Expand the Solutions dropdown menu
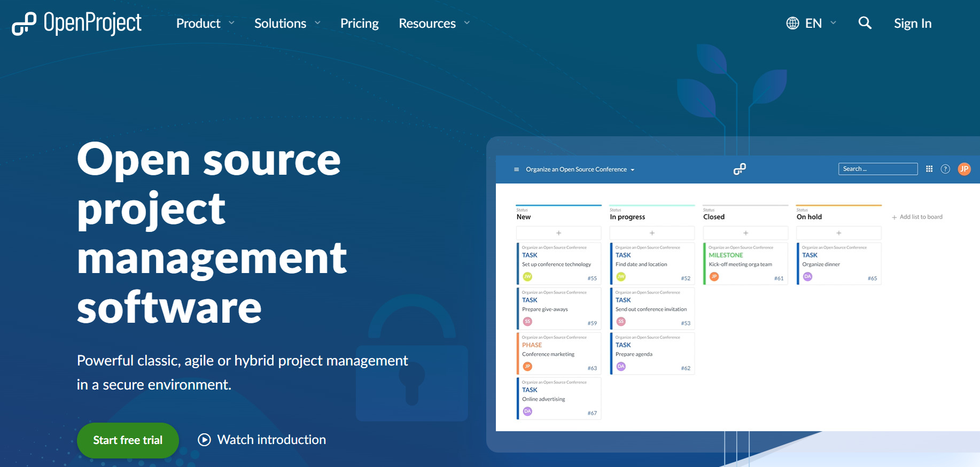This screenshot has width=980, height=467. tap(287, 24)
